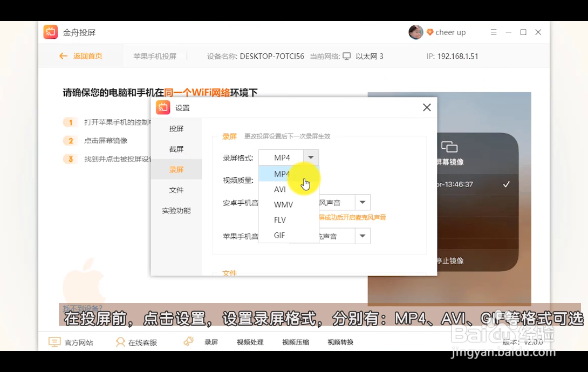
Task: Open 视频转换 tool
Action: (340, 342)
